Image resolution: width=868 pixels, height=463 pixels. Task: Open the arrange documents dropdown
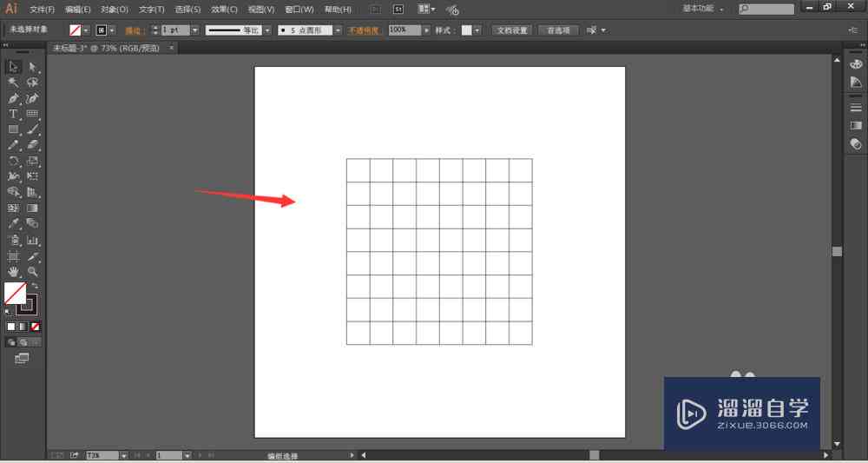(x=426, y=10)
